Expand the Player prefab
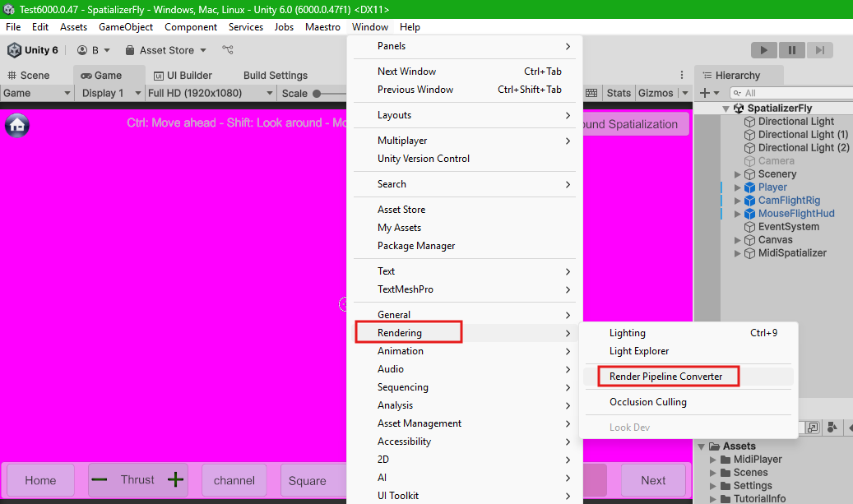Screen dimensions: 853x504 point(737,187)
